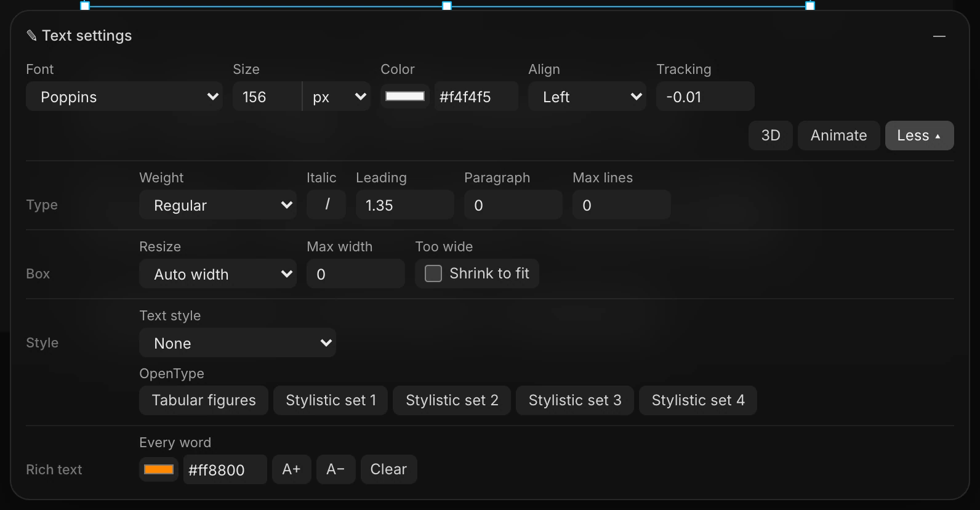Open the orange Every word color swatch
Screen dimensions: 980x510
(x=159, y=469)
